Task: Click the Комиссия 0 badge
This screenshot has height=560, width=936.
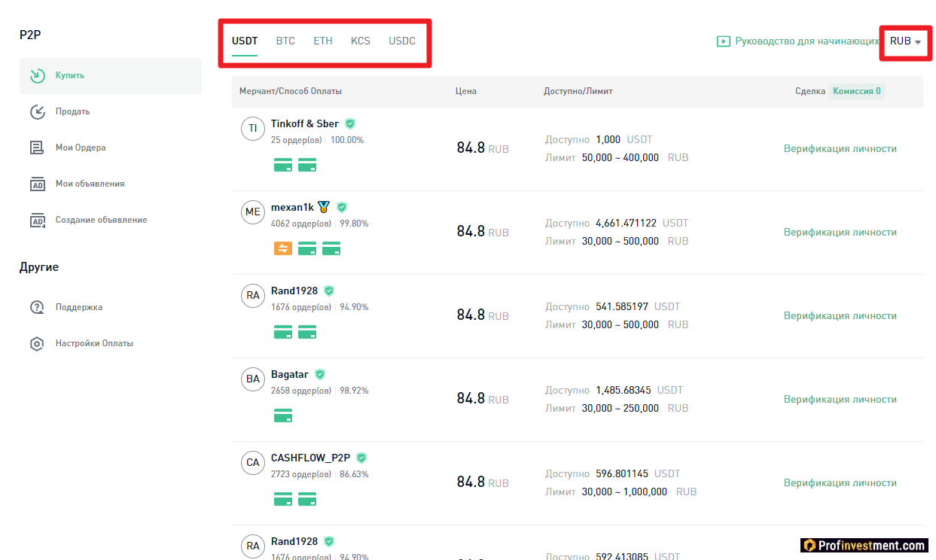Action: click(857, 91)
